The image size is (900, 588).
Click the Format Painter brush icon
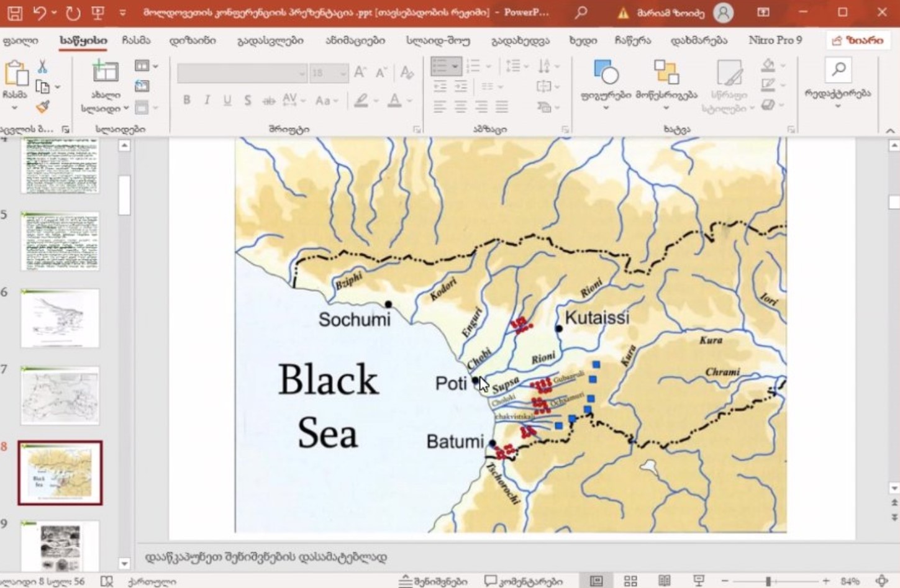pyautogui.click(x=42, y=107)
